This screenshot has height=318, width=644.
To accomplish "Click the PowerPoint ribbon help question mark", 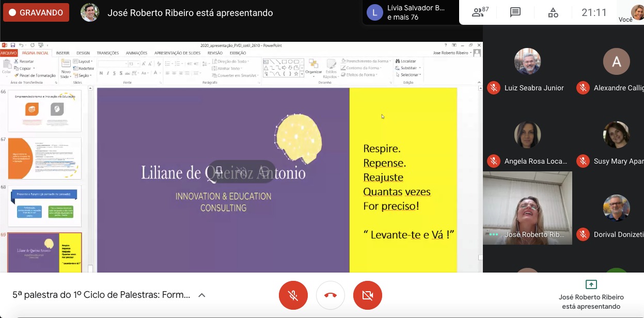I will (x=446, y=45).
